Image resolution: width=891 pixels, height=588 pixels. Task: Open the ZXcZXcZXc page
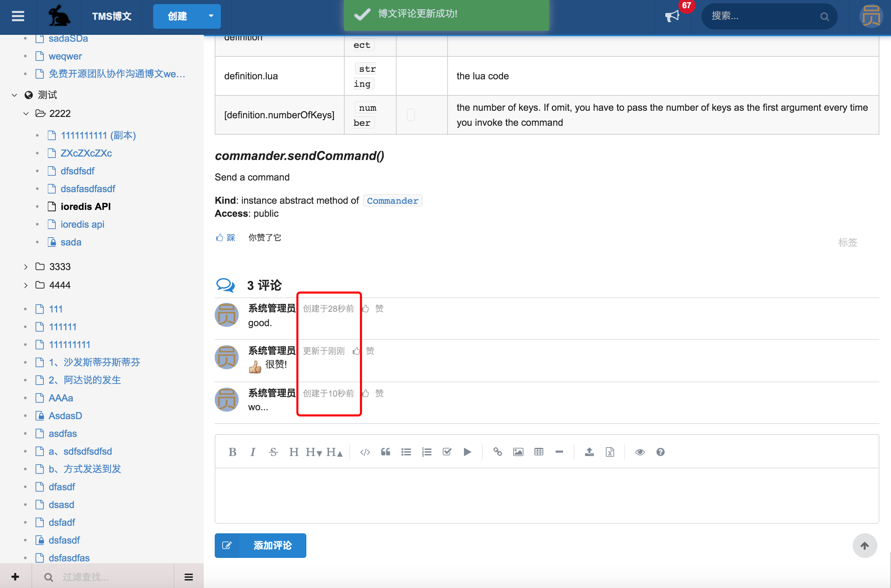click(x=86, y=153)
